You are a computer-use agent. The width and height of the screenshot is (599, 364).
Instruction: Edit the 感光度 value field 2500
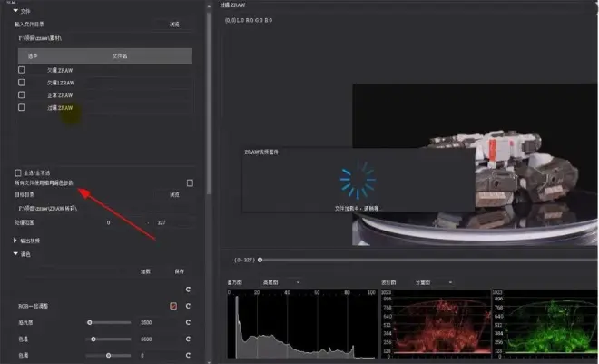click(157, 323)
